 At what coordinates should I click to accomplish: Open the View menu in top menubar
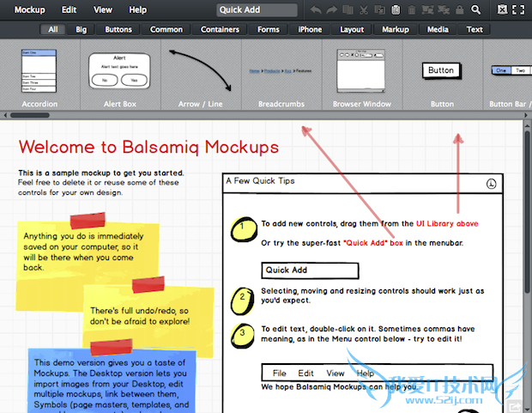pyautogui.click(x=103, y=9)
